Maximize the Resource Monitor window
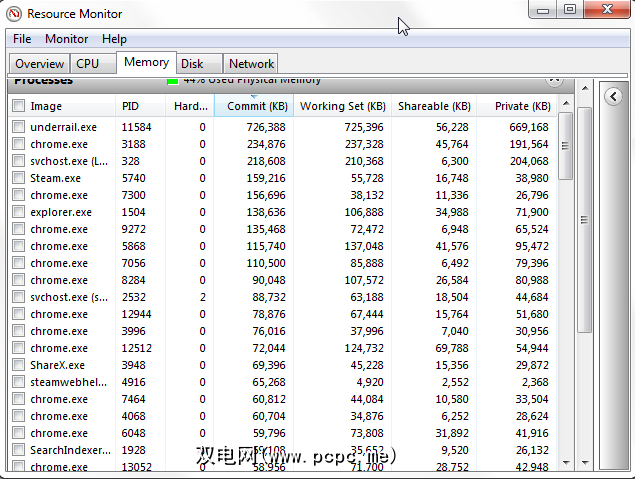 tap(570, 10)
